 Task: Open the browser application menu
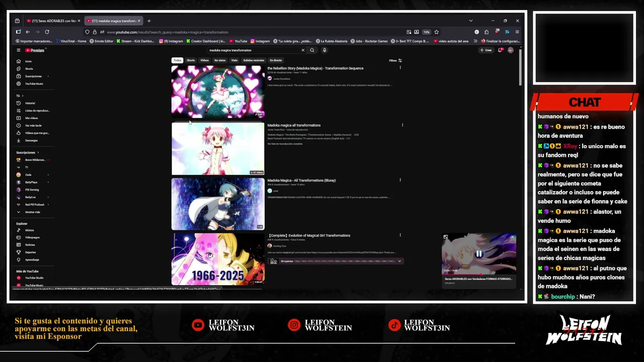point(517,32)
